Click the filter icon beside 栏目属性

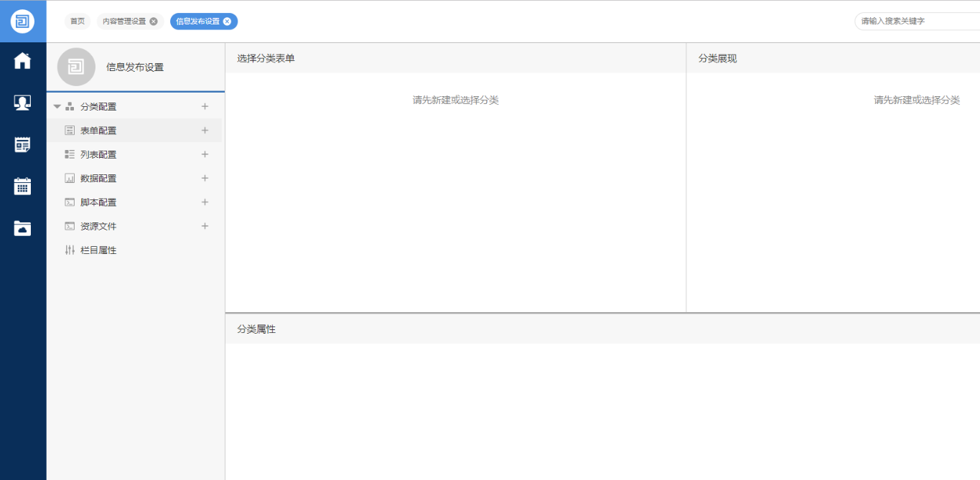click(x=70, y=250)
